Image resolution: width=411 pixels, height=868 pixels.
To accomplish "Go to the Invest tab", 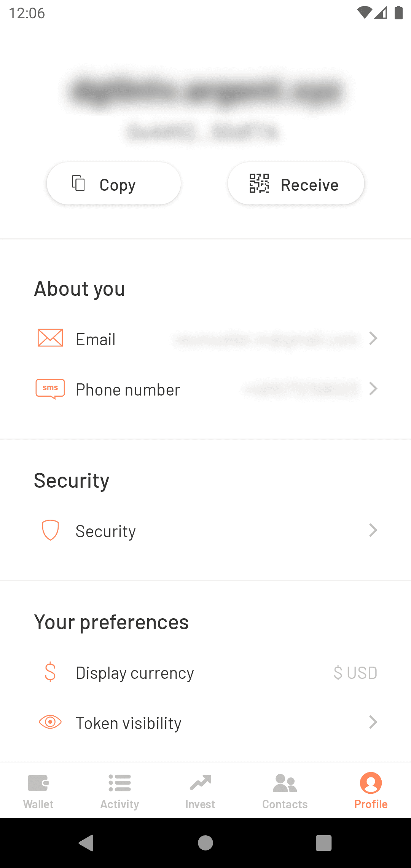I will coord(200,790).
